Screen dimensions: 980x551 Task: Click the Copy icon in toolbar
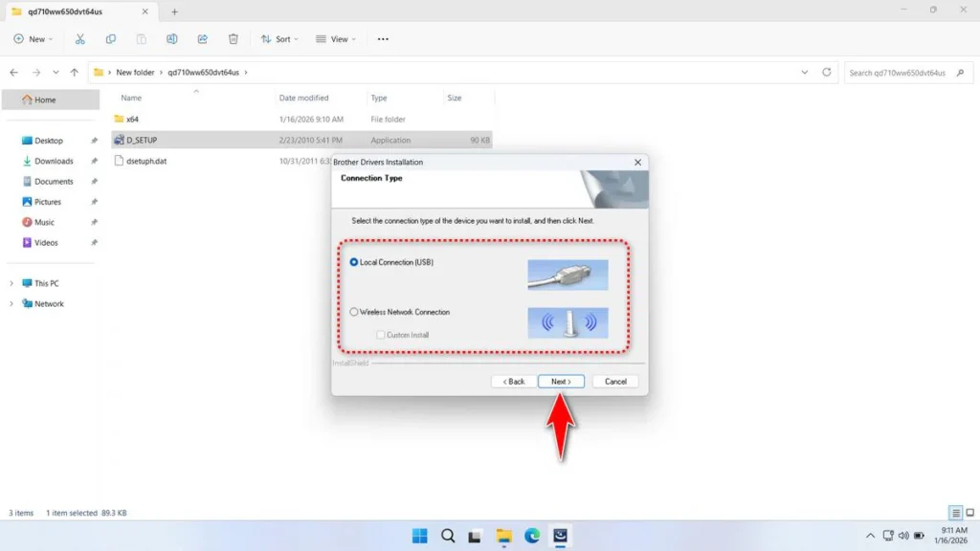click(111, 39)
